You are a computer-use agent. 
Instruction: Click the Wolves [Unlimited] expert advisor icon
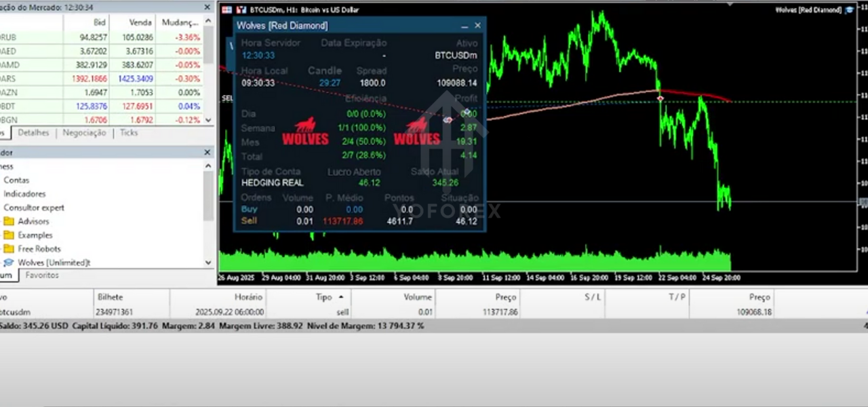(x=9, y=263)
